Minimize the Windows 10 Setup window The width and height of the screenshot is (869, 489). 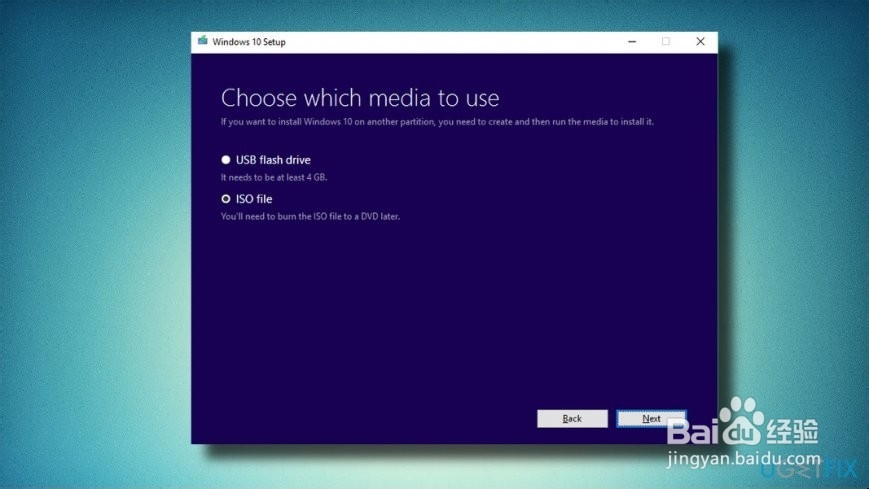[632, 42]
